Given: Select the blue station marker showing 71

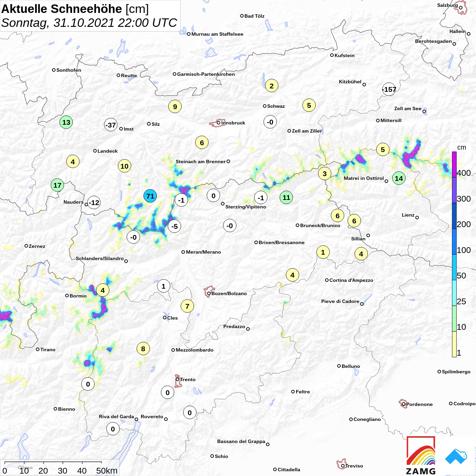Looking at the screenshot, I should click(150, 196).
